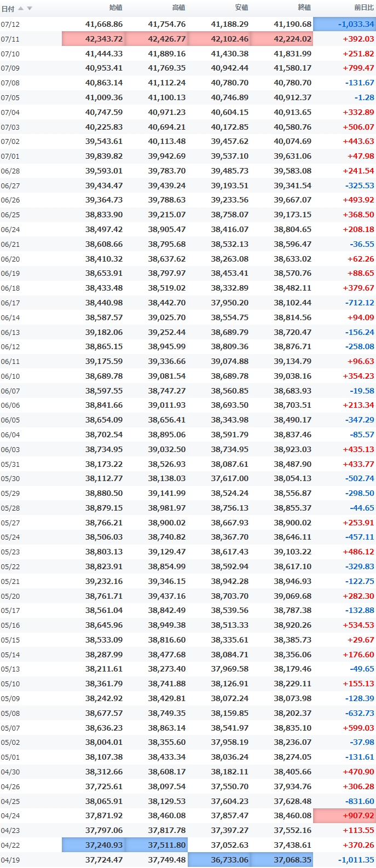Click close price 39,173.15
Viewport: 376px width, 868px height.
pyautogui.click(x=292, y=215)
